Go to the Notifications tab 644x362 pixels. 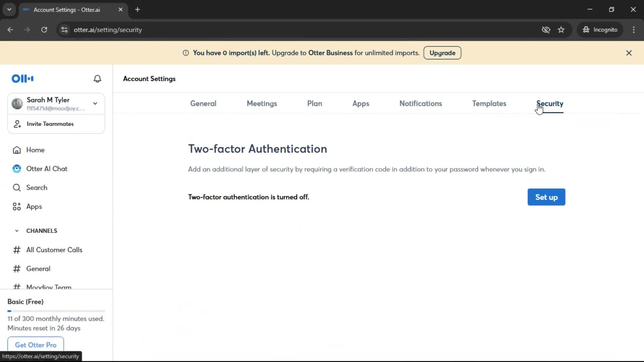click(421, 104)
